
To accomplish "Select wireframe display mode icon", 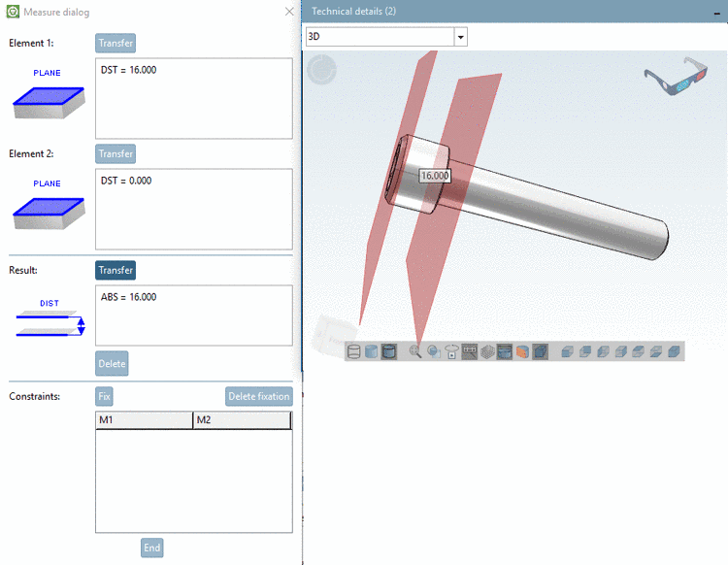I will pos(353,351).
